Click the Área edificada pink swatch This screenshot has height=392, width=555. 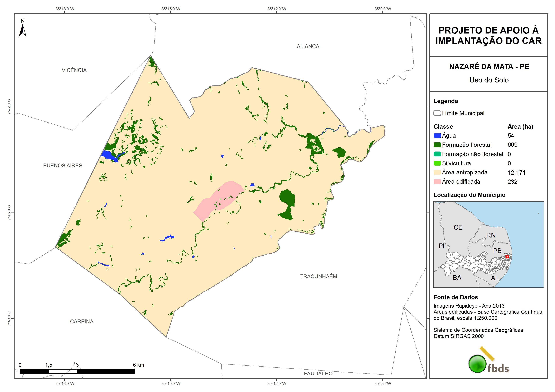(437, 182)
